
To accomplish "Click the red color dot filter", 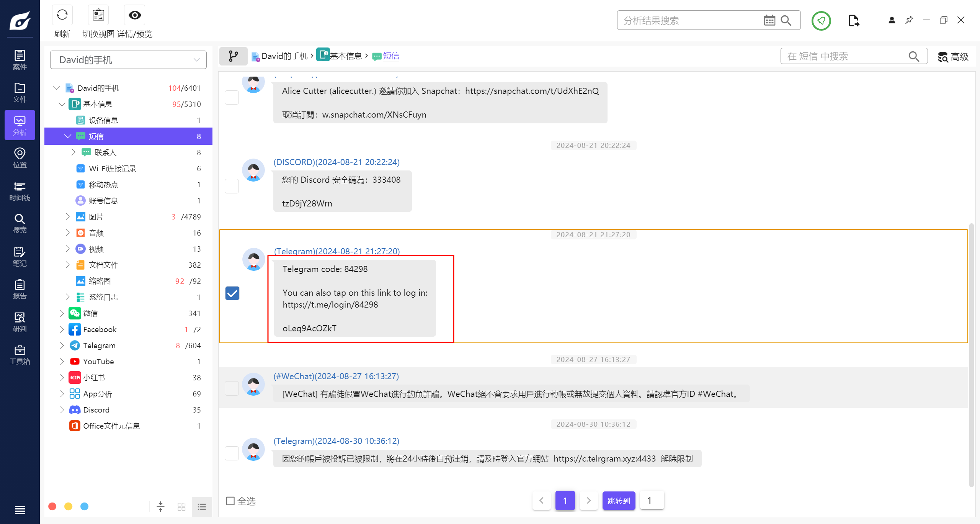I will (x=52, y=506).
